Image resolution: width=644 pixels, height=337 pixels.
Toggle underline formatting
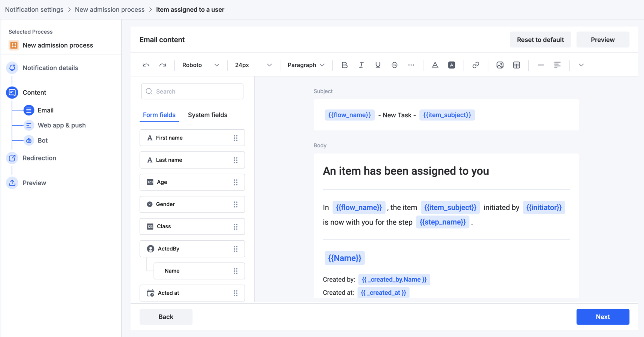tap(378, 65)
